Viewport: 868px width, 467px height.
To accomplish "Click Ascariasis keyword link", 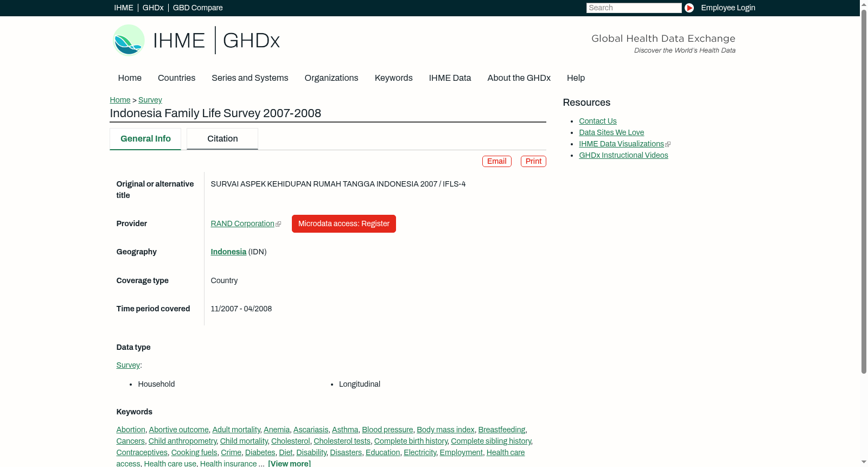I will click(x=311, y=430).
